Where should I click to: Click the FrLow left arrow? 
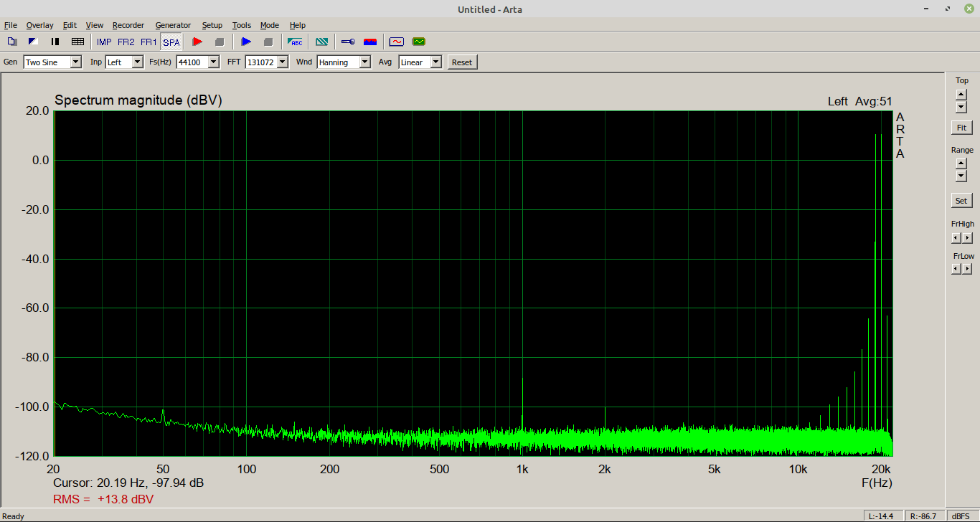[x=956, y=269]
